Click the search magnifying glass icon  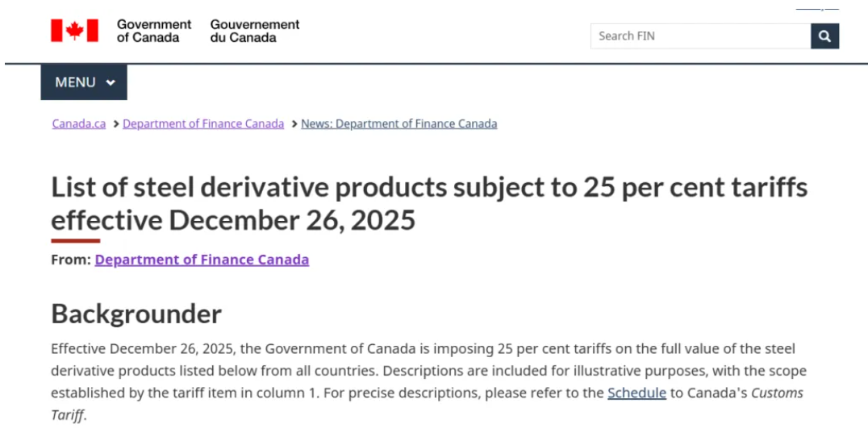pos(824,36)
